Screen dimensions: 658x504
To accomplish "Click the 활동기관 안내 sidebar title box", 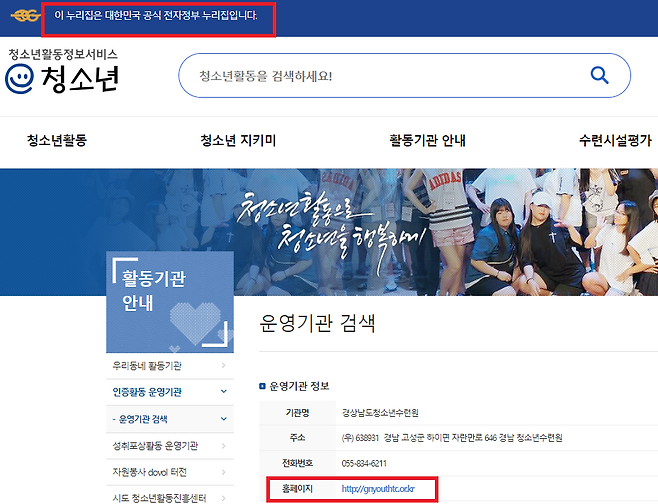I will pos(170,302).
